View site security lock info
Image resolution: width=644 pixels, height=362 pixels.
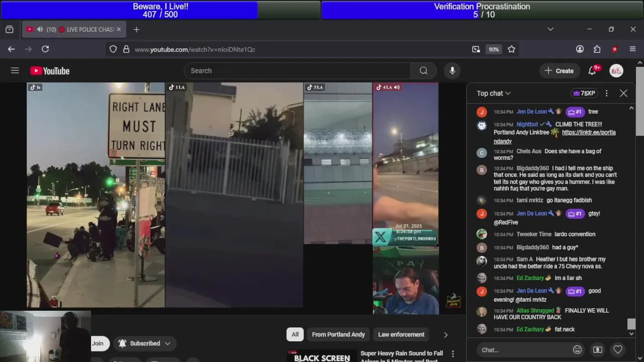pos(126,49)
